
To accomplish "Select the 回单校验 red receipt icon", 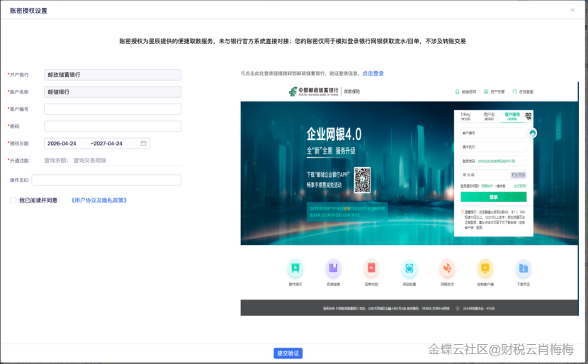I will (371, 268).
